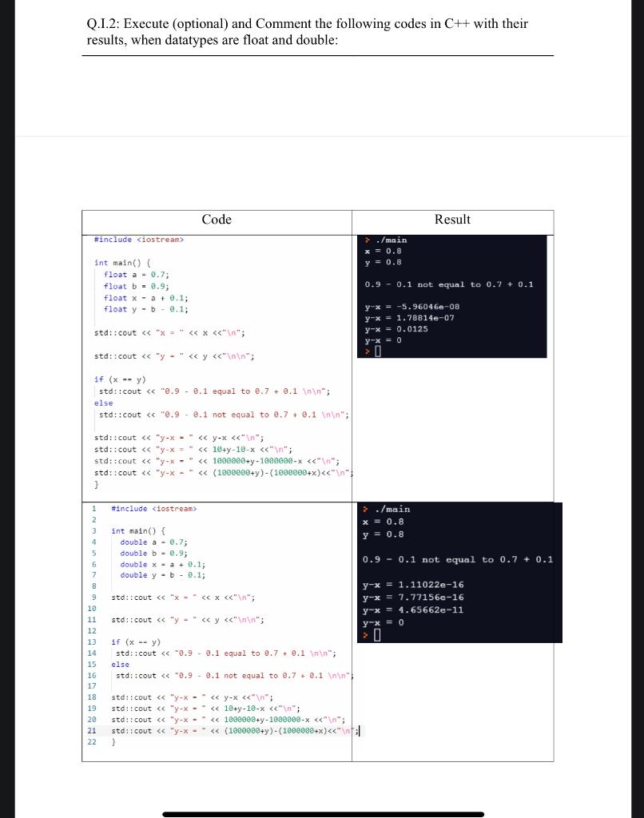Click line number "21" in the code gutter
Screen dimensions: 644x818
click(x=92, y=731)
